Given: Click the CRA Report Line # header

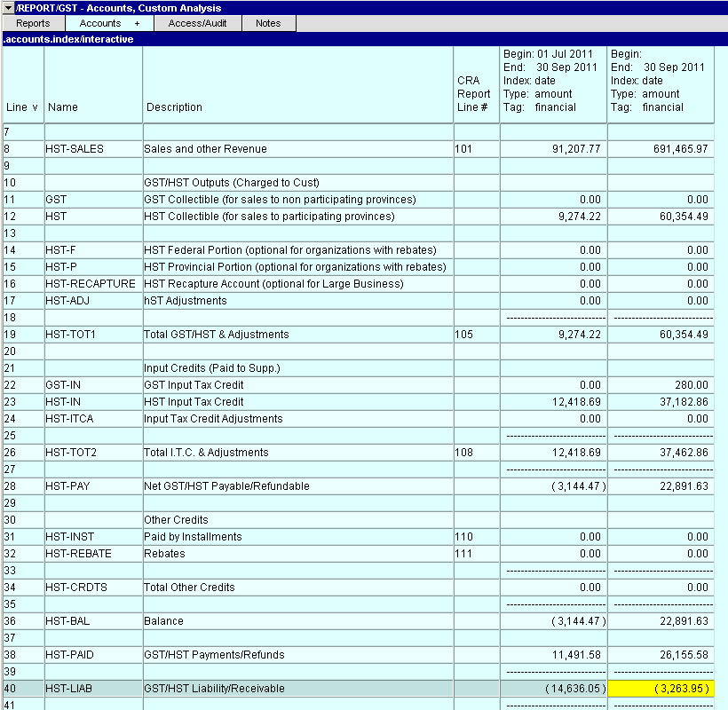Looking at the screenshot, I should (473, 94).
